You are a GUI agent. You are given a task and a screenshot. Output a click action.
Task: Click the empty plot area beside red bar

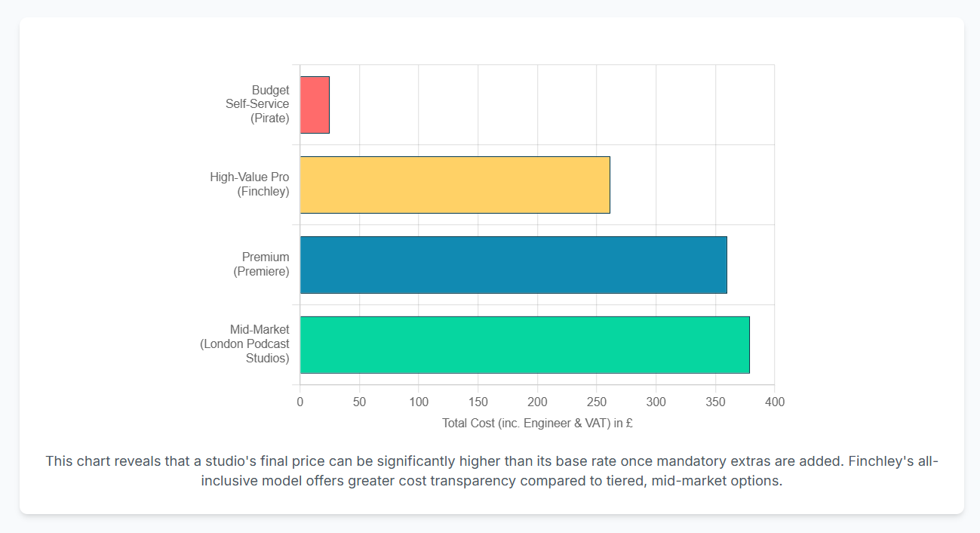click(551, 105)
